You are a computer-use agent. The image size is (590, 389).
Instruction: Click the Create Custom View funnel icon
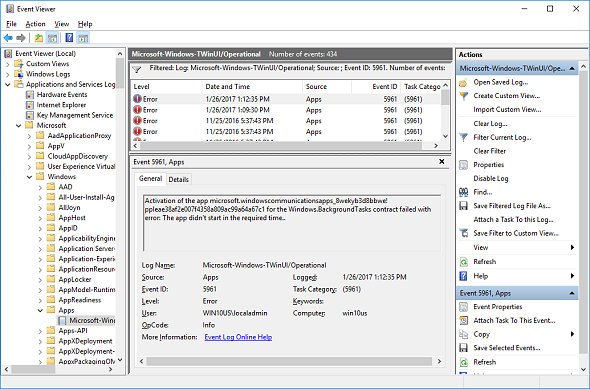pyautogui.click(x=464, y=96)
